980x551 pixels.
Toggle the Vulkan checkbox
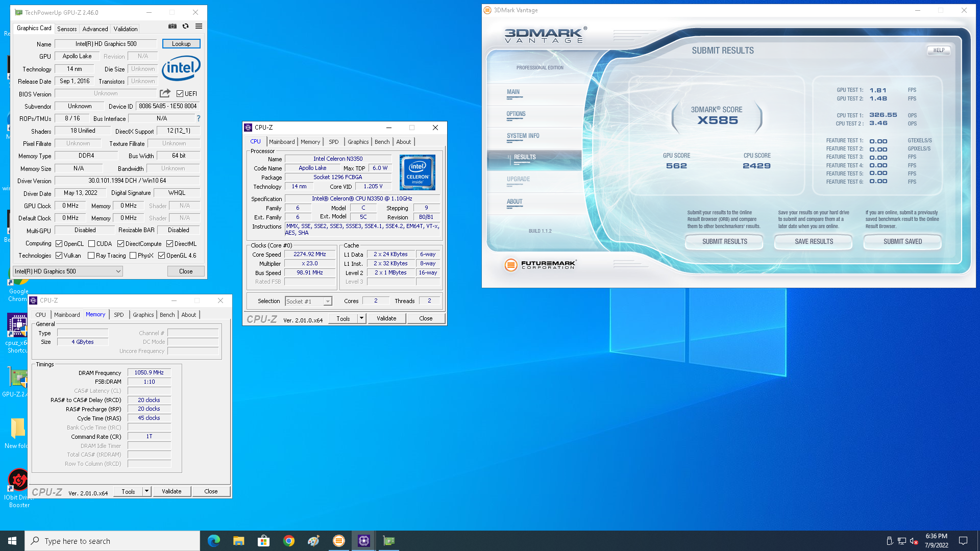coord(59,256)
